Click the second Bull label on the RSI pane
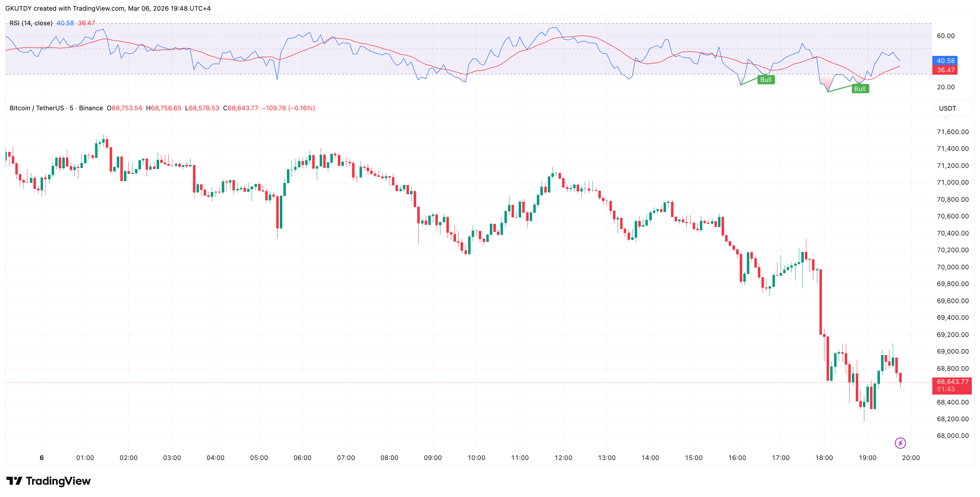This screenshot has width=980, height=497. click(x=860, y=89)
